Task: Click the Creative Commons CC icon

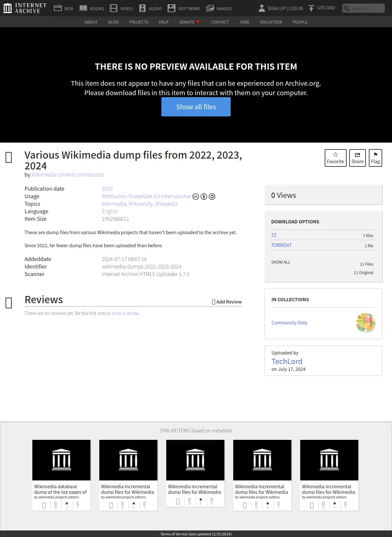Action: pyautogui.click(x=196, y=197)
